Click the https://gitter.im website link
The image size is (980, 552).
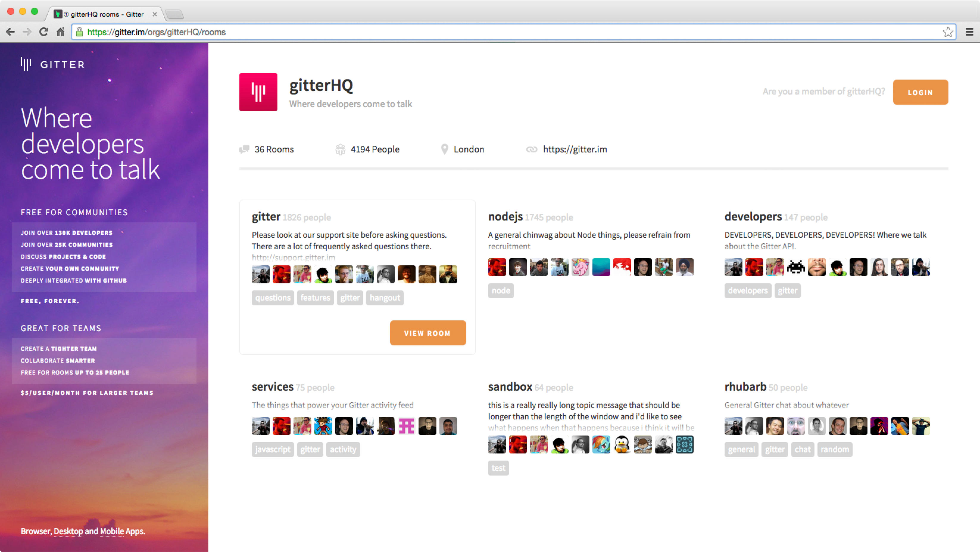575,149
